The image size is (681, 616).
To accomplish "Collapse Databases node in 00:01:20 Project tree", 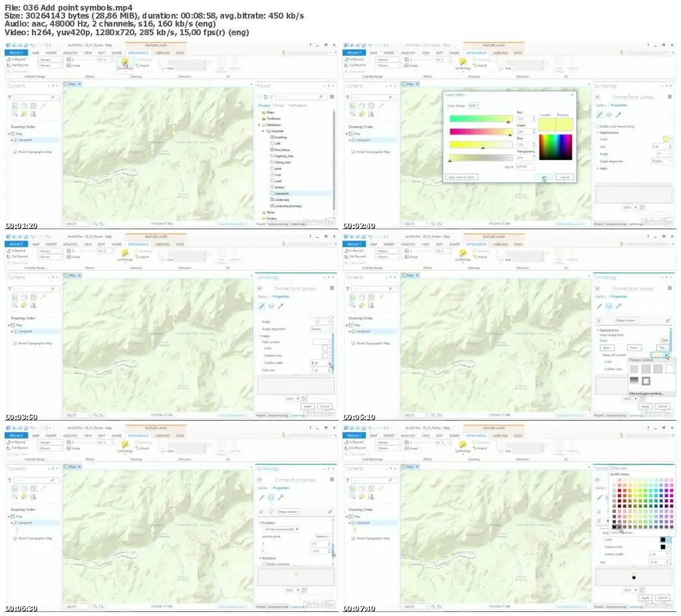I will [x=259, y=125].
